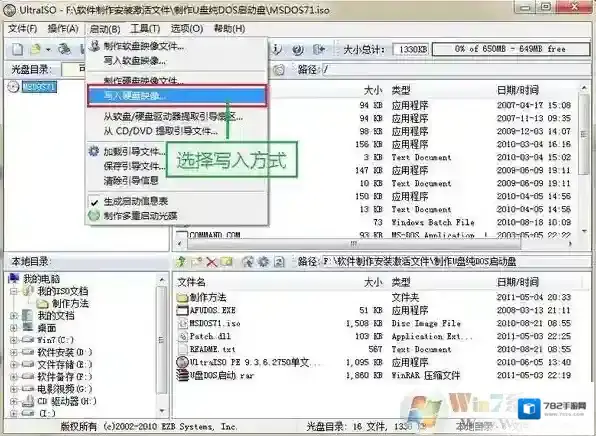Open 文件(F) menu
The image size is (596, 436).
pyautogui.click(x=22, y=29)
